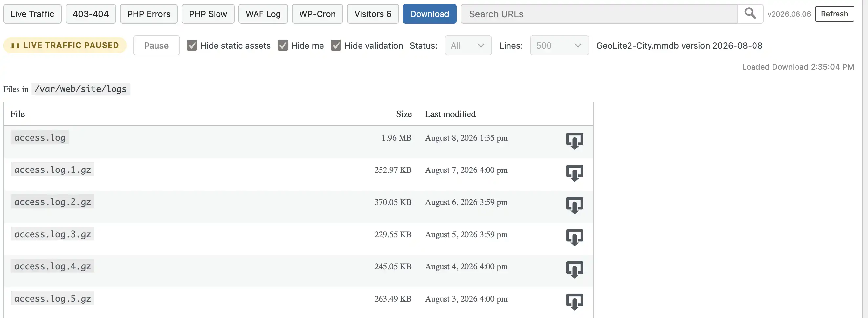Select the access.log.2.gz file name
Image resolution: width=868 pixels, height=318 pixels.
point(52,202)
